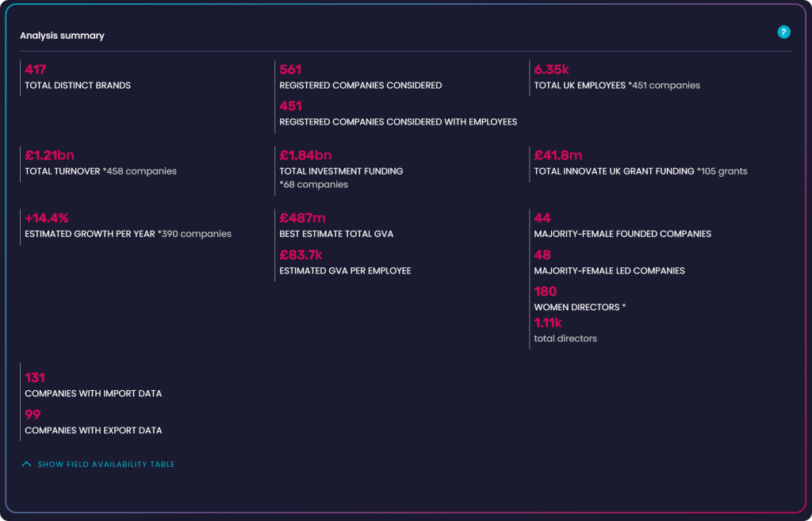Viewport: 812px width, 521px height.
Task: Click the Total Turnover label
Action: 62,171
